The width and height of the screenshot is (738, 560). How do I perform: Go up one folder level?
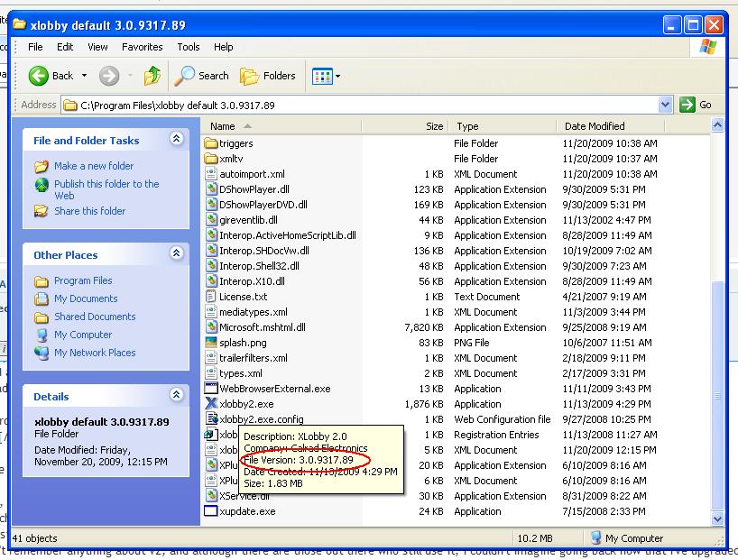(152, 76)
